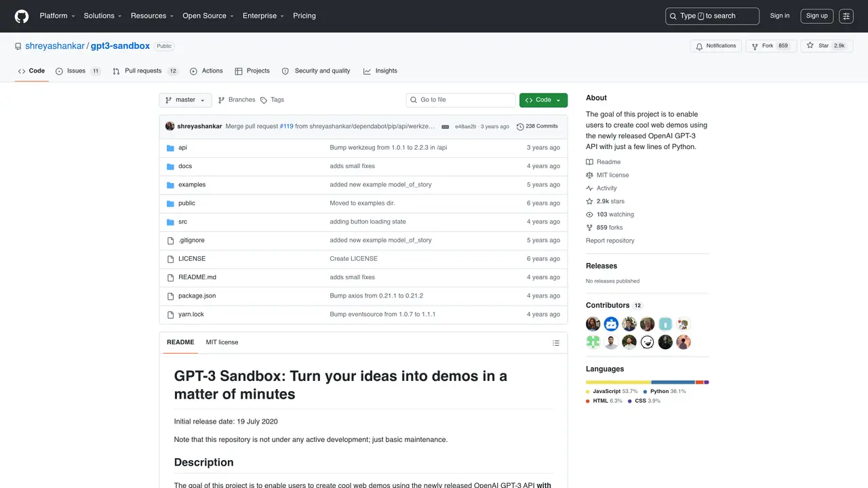Open the examples folder
The width and height of the screenshot is (868, 488).
coord(192,184)
